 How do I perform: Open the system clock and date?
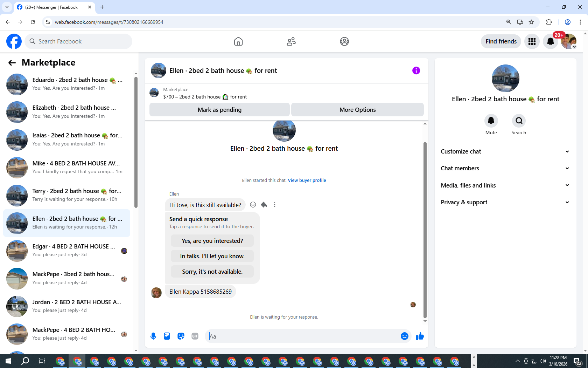[558, 361]
